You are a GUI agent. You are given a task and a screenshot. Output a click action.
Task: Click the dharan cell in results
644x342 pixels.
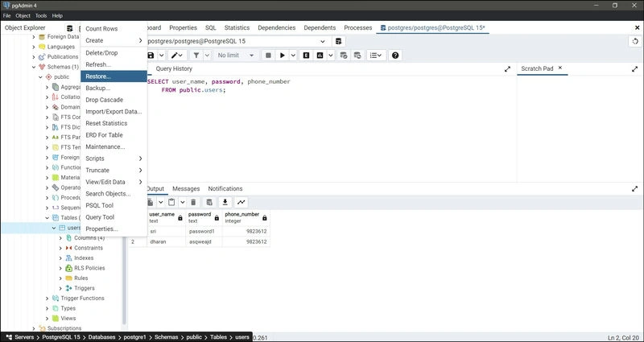[x=167, y=242]
